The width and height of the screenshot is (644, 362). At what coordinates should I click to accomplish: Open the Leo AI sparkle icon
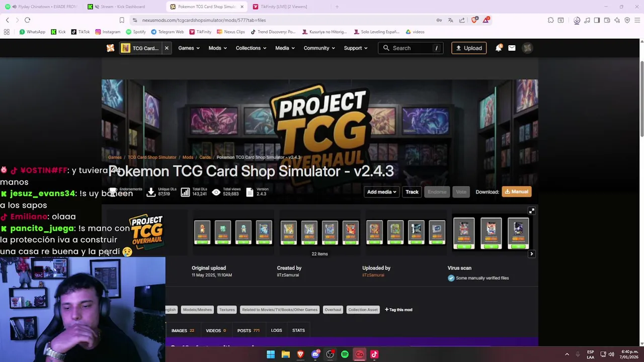click(617, 20)
